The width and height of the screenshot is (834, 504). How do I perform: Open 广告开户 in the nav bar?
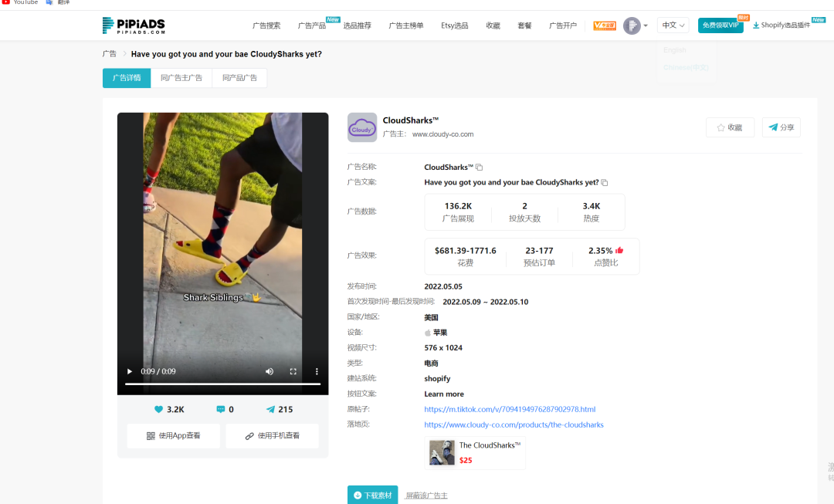click(563, 25)
